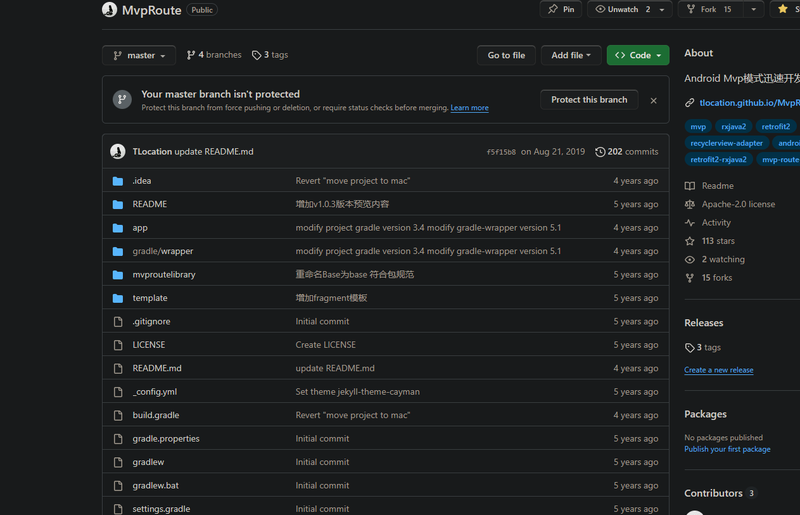Open the gradle.properties file
This screenshot has width=800, height=515.
(166, 438)
